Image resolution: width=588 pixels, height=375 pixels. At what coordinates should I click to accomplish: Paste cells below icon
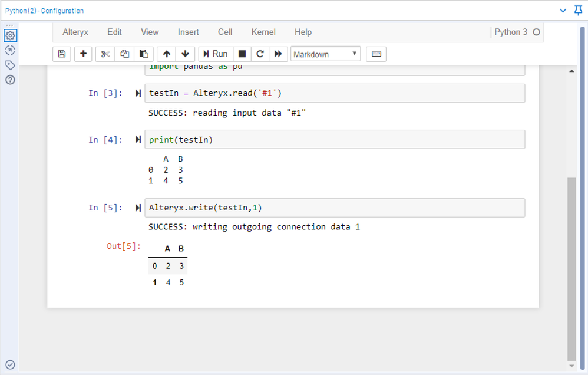coord(144,54)
